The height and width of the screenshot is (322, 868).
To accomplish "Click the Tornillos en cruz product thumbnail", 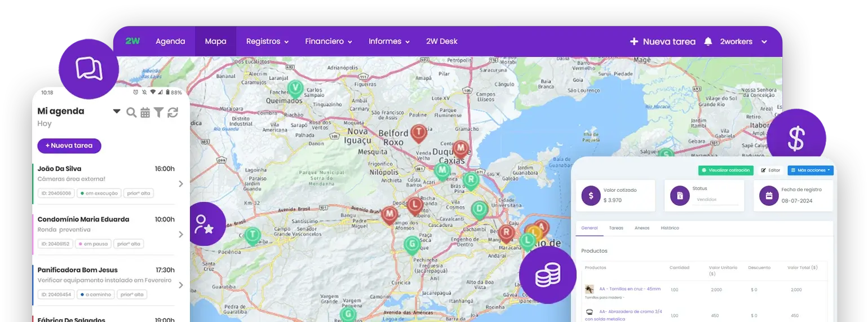I will (590, 289).
